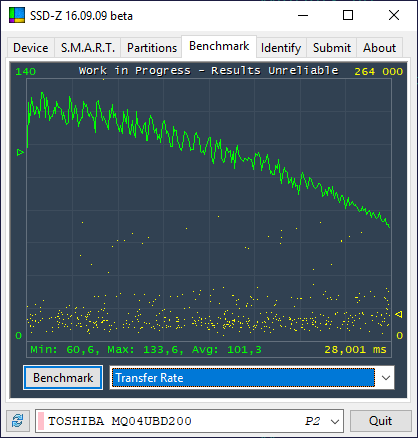Click the pink drive status indicator
Viewport: 418px width, 438px height.
click(41, 421)
